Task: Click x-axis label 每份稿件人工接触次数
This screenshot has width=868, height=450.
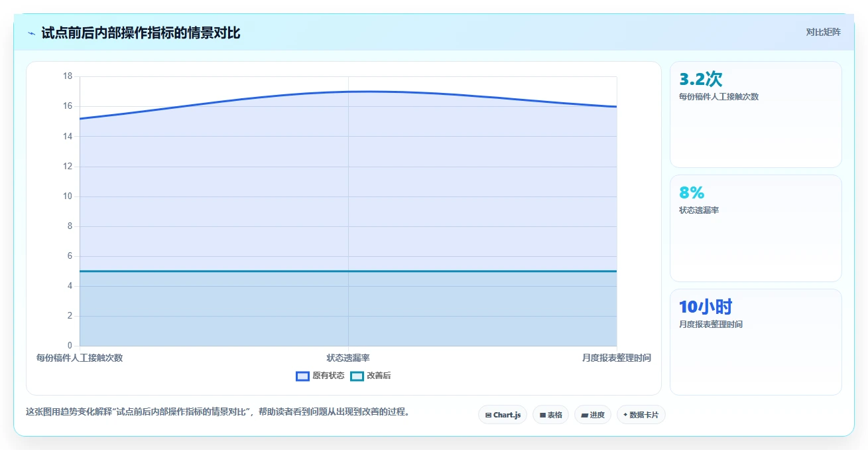Action: point(80,358)
